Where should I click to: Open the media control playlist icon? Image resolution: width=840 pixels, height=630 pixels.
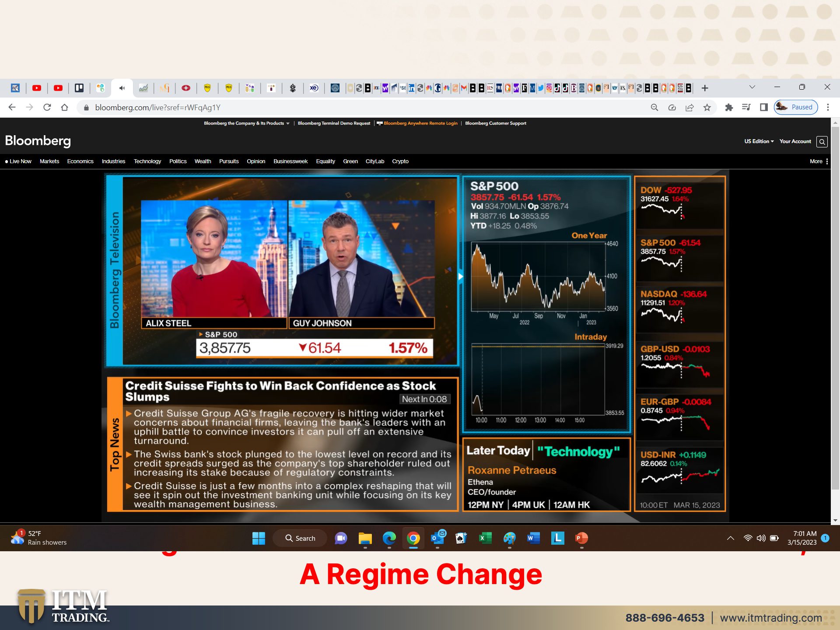(746, 108)
